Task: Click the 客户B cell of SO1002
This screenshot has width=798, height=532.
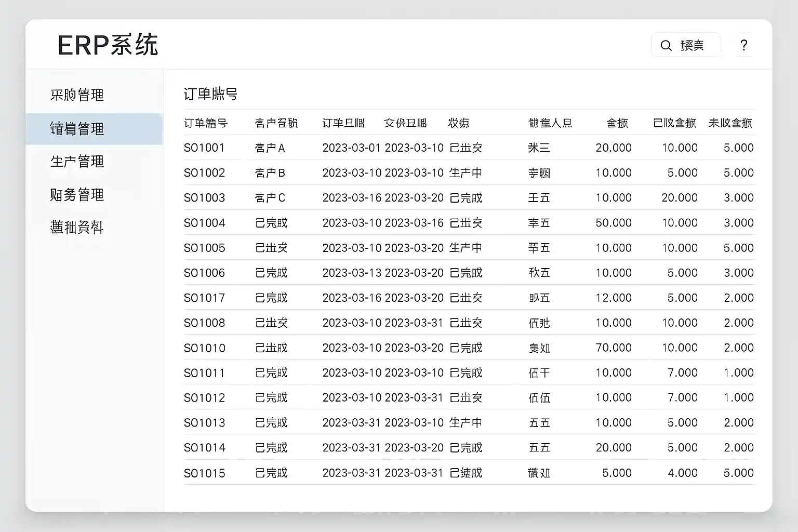Action: (269, 172)
